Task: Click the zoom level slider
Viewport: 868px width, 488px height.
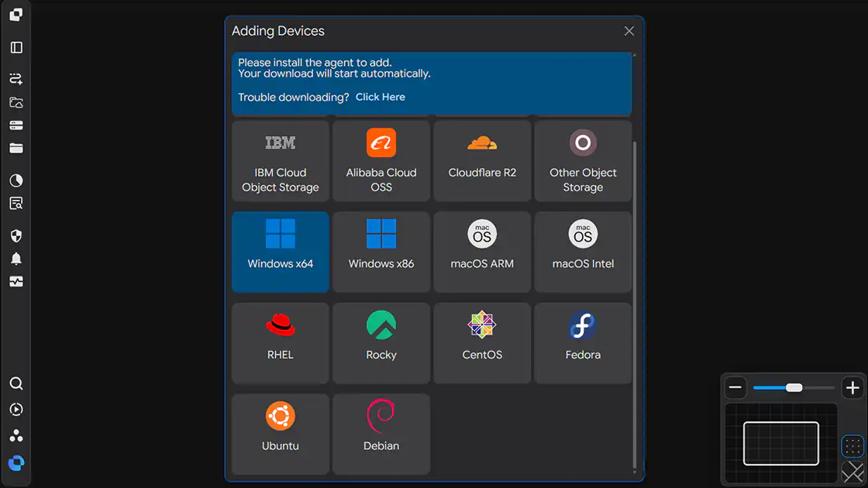Action: (794, 387)
